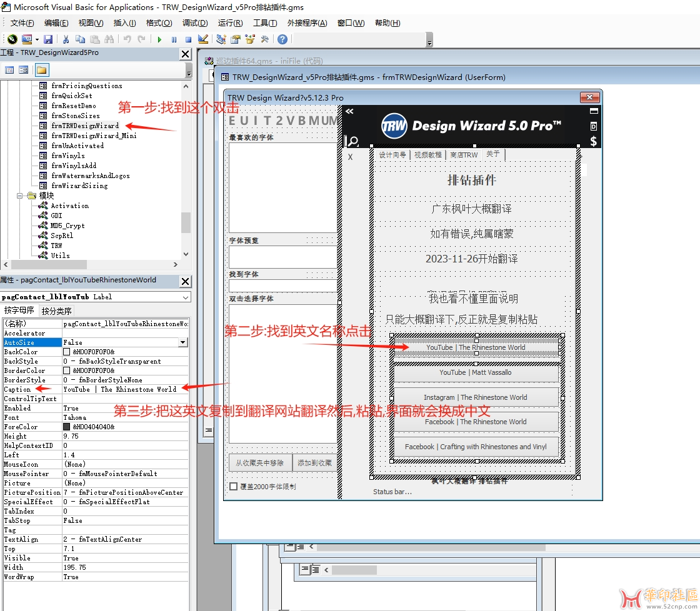This screenshot has width=700, height=611.
Task: Open the View CorelDRAW host application icon
Action: click(12, 39)
